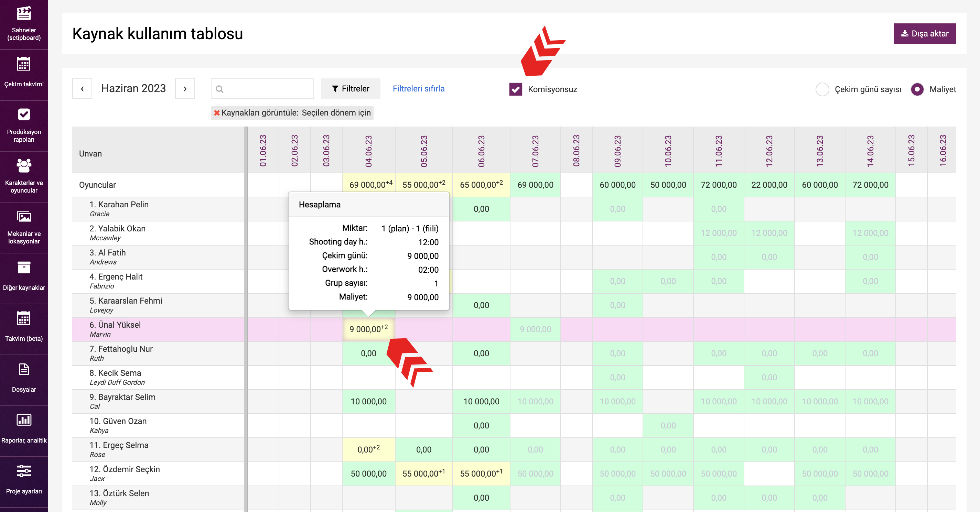Screen dimensions: 980x512
Task: Click Filtreleri sıfırla link
Action: pos(419,89)
